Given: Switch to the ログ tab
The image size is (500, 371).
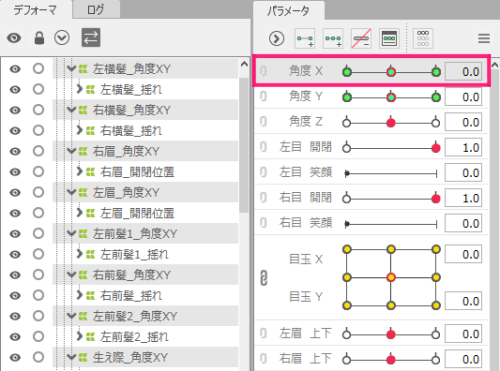Looking at the screenshot, I should [96, 10].
